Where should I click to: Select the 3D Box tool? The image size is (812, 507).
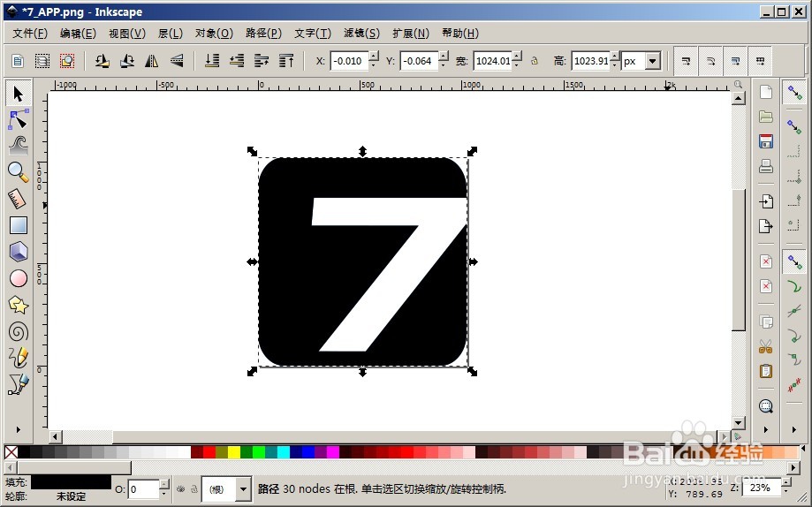(19, 252)
